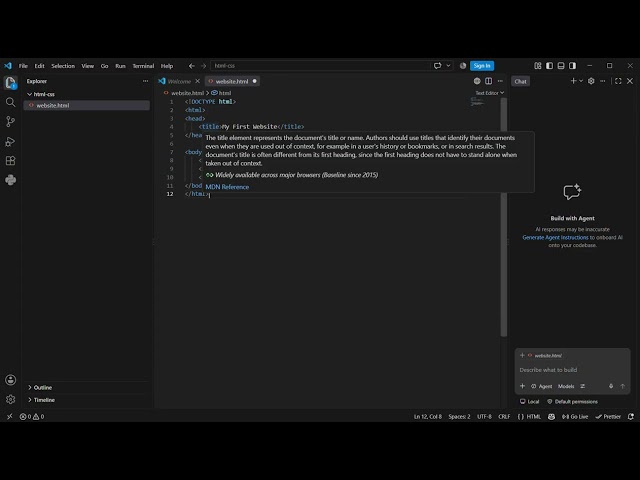The height and width of the screenshot is (480, 640).
Task: Click the send arrow in chat input
Action: tap(622, 386)
